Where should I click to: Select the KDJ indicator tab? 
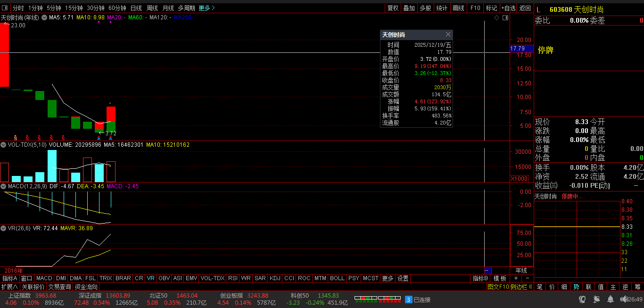[275, 278]
